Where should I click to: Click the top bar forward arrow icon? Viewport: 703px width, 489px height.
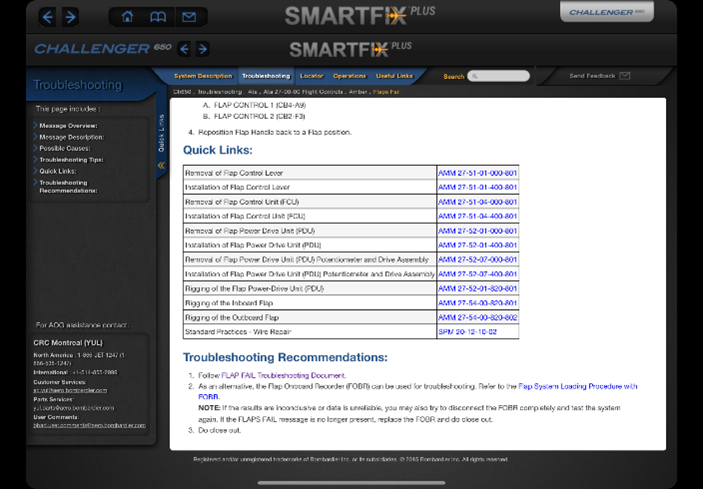70,17
